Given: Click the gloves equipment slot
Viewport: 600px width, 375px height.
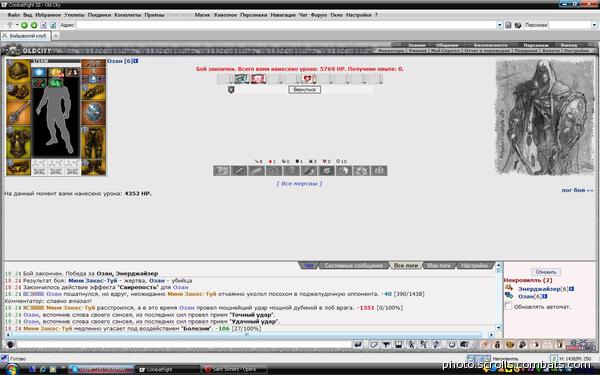Looking at the screenshot, I should coord(93,92).
